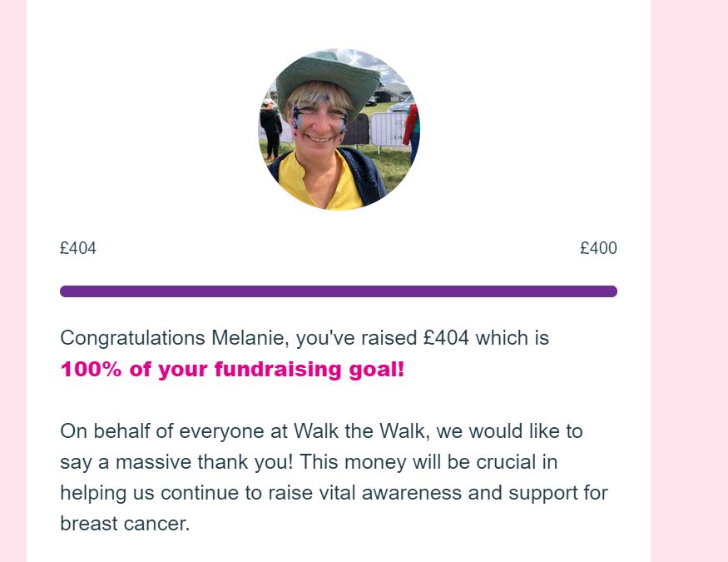Click the right end of the purple progress bar
The image size is (728, 562).
click(x=612, y=291)
